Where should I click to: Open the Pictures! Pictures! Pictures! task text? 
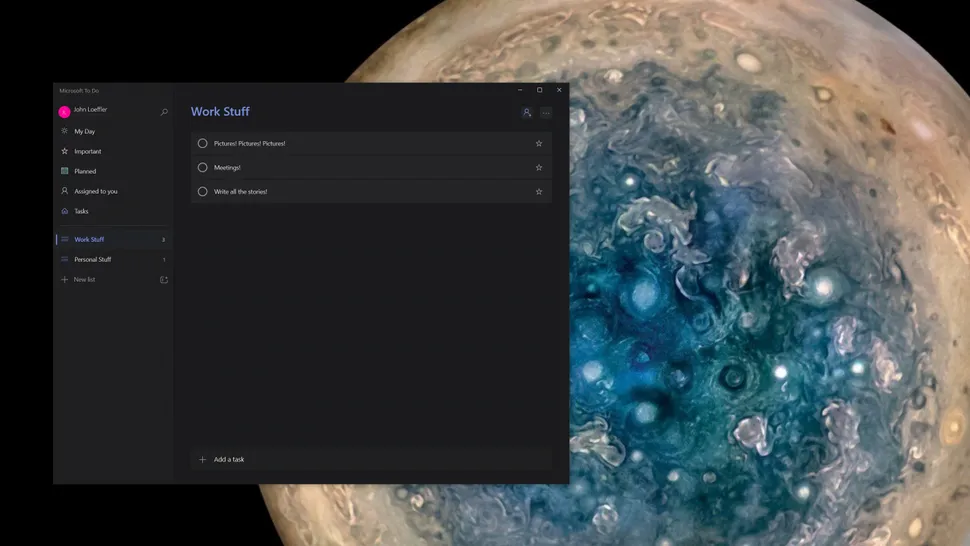pos(249,143)
